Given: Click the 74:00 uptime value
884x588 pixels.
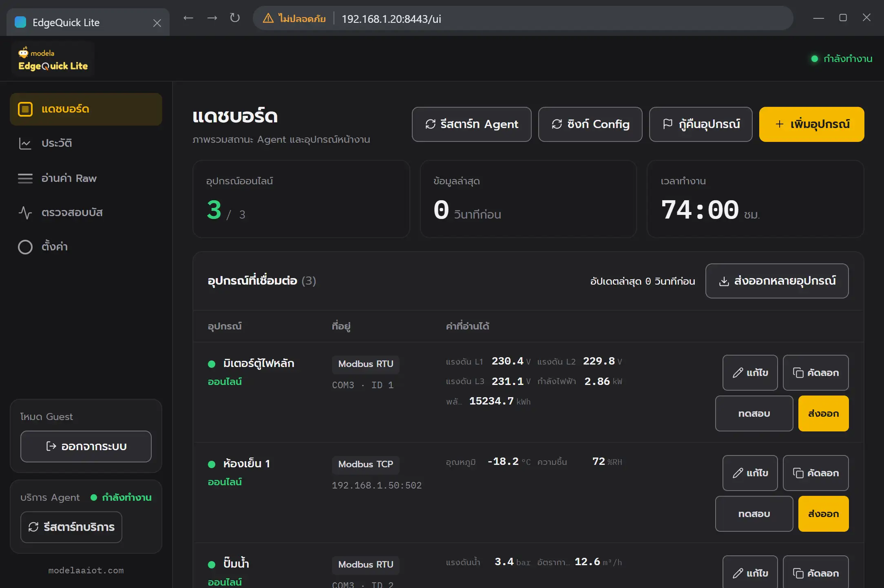Looking at the screenshot, I should click(700, 210).
